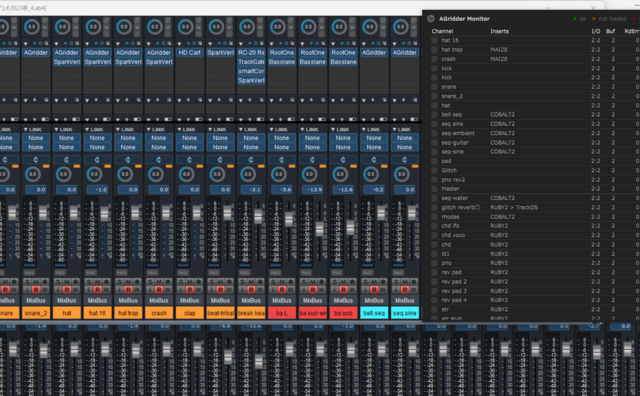Open Basslane insert on ba L channel
Screen dimensions: 640x396
click(x=282, y=62)
